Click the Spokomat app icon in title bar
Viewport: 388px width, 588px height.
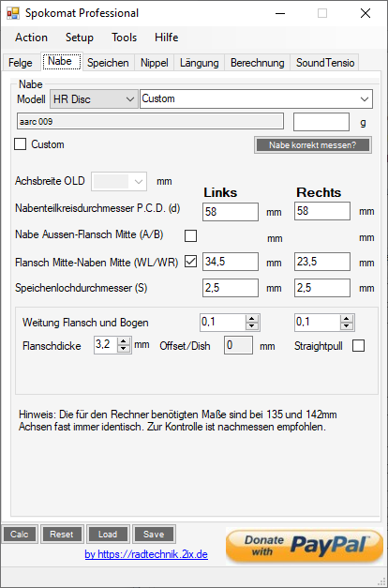coord(13,13)
